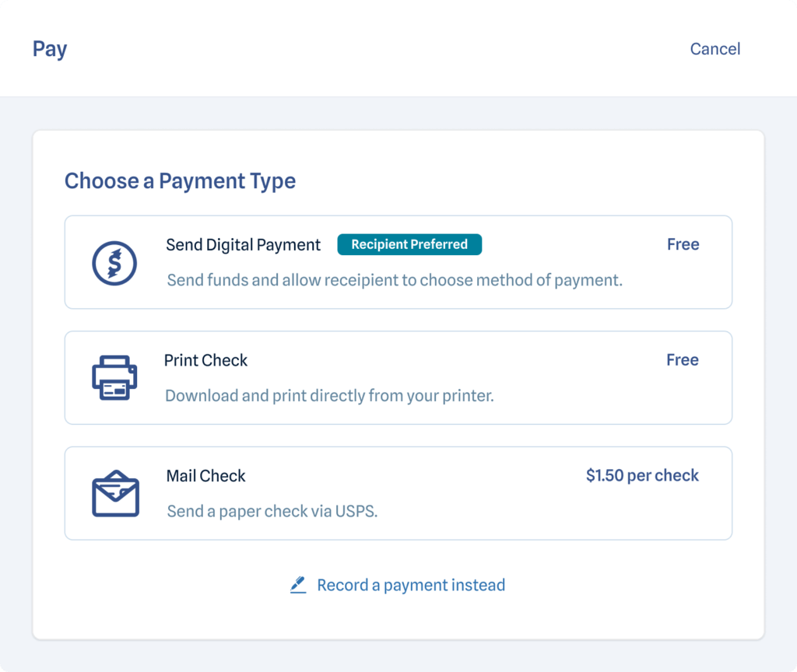Viewport: 797px width, 672px height.
Task: Click the Free label on Print Check
Action: coord(682,360)
